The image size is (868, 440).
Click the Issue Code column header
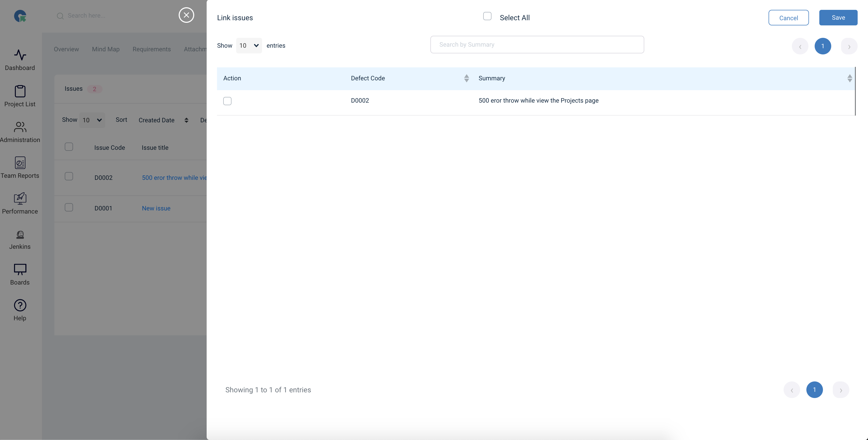point(110,148)
